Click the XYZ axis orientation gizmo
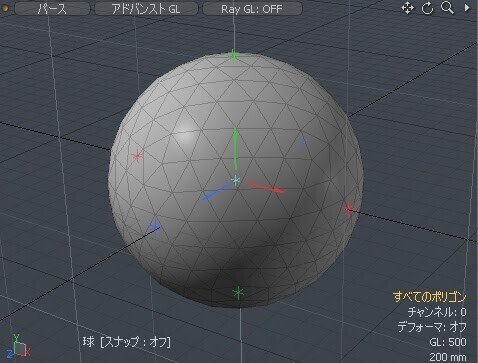478x363 pixels. 18,347
